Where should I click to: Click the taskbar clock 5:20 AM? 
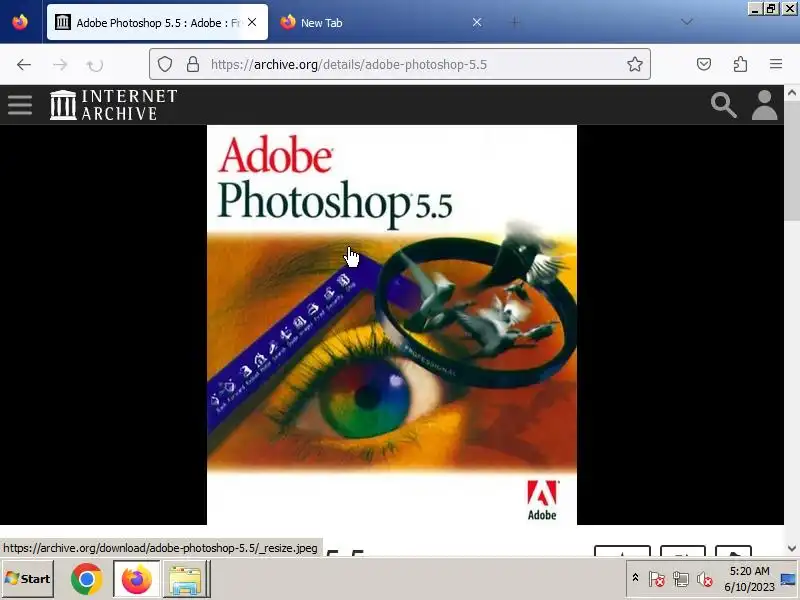749,579
